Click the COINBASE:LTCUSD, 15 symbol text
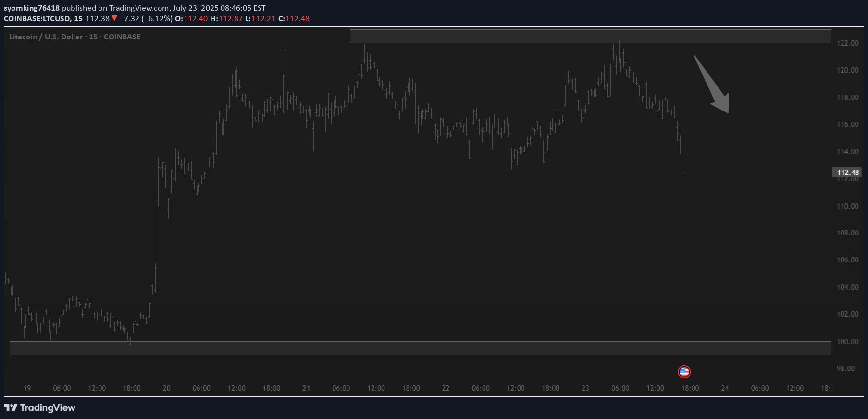This screenshot has width=868, height=419. [43, 18]
